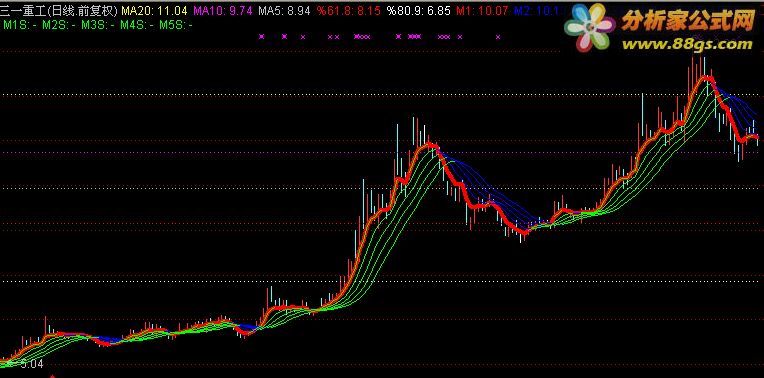Click the green M5S indicator label
764x378 pixels.
tap(176, 25)
